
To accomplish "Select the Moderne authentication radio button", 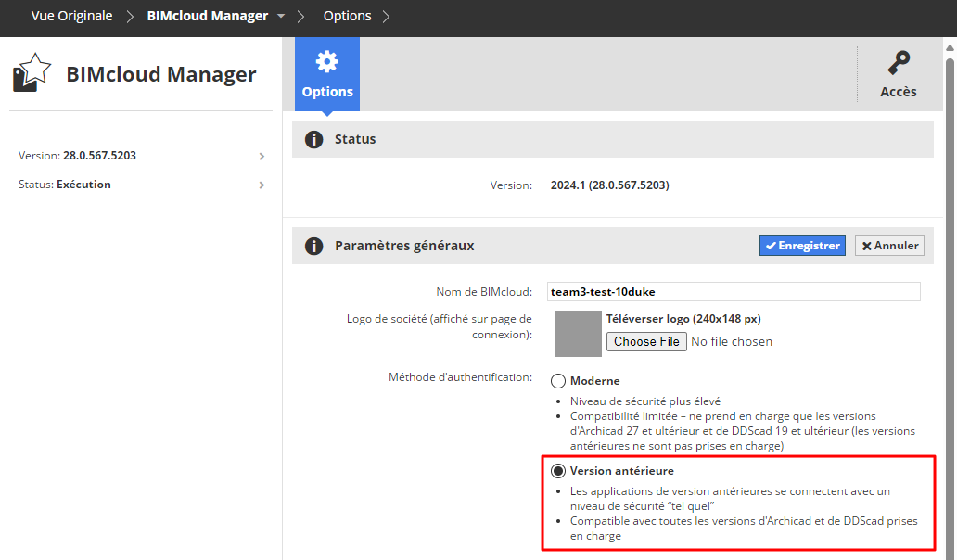I will coord(558,381).
